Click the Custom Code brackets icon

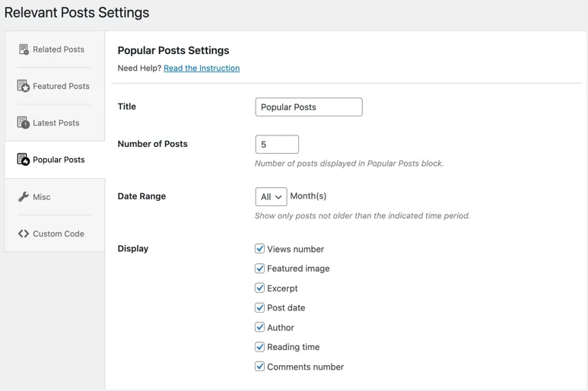pyautogui.click(x=24, y=234)
